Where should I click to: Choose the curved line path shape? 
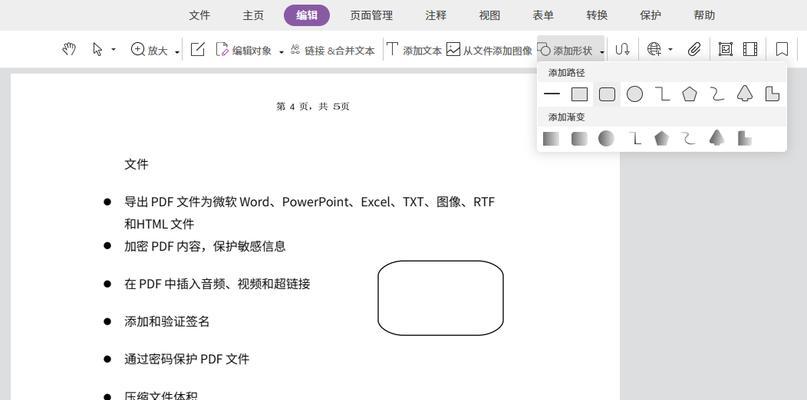pyautogui.click(x=717, y=94)
